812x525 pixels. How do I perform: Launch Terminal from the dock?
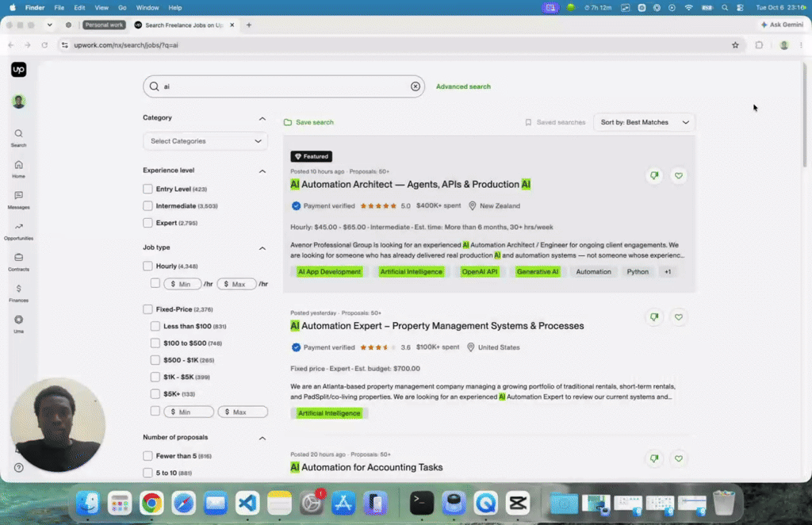[x=422, y=503]
